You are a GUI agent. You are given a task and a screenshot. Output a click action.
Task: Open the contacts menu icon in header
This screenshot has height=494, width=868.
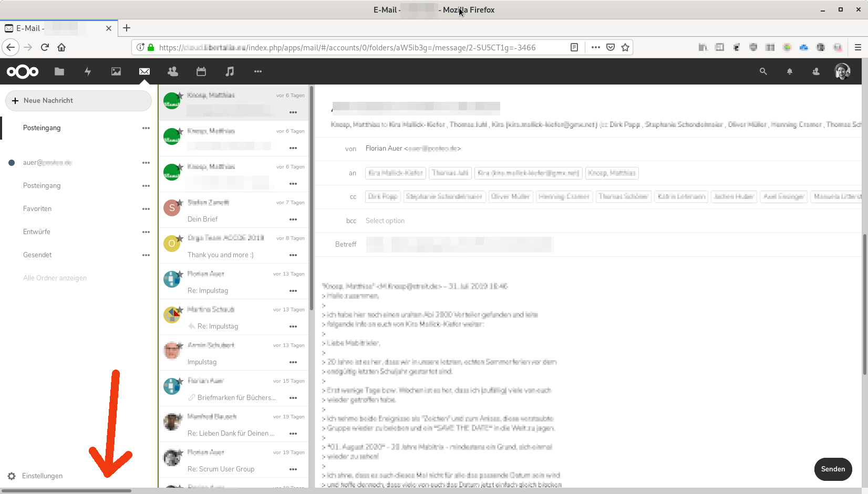pos(816,71)
